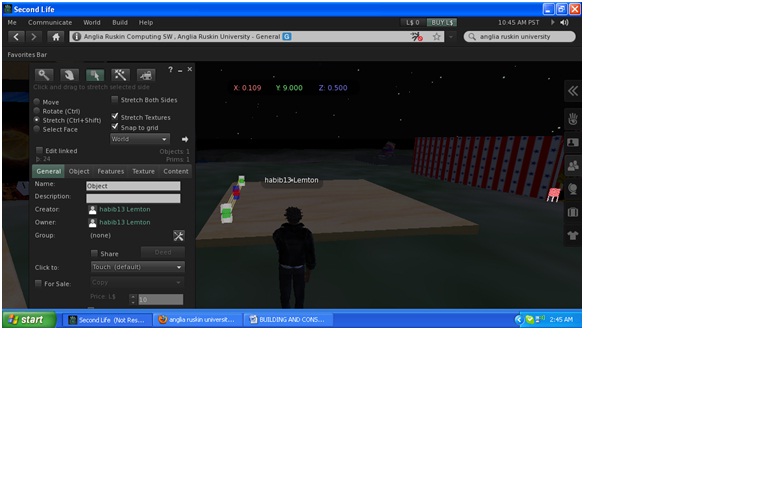Select the Edit (arrow pointer) build tool
This screenshot has height=480, width=768.
pos(95,74)
